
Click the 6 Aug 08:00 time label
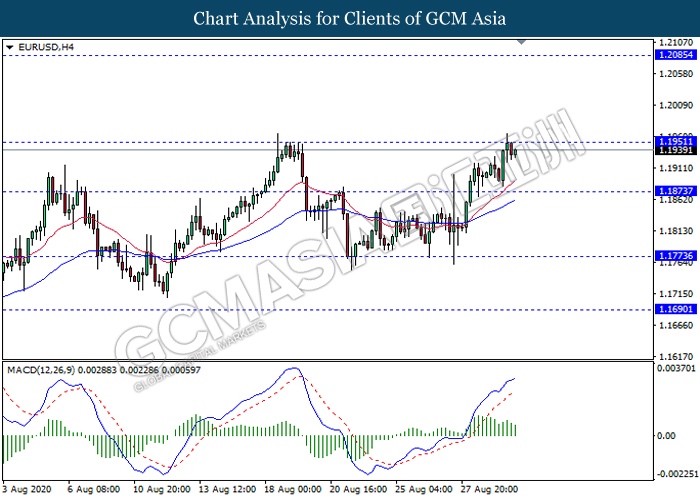tap(94, 490)
